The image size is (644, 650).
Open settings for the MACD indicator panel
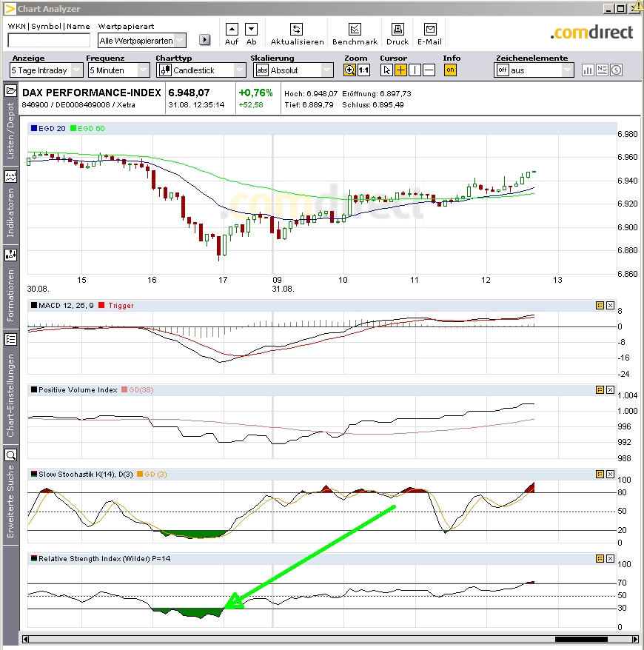coord(601,305)
